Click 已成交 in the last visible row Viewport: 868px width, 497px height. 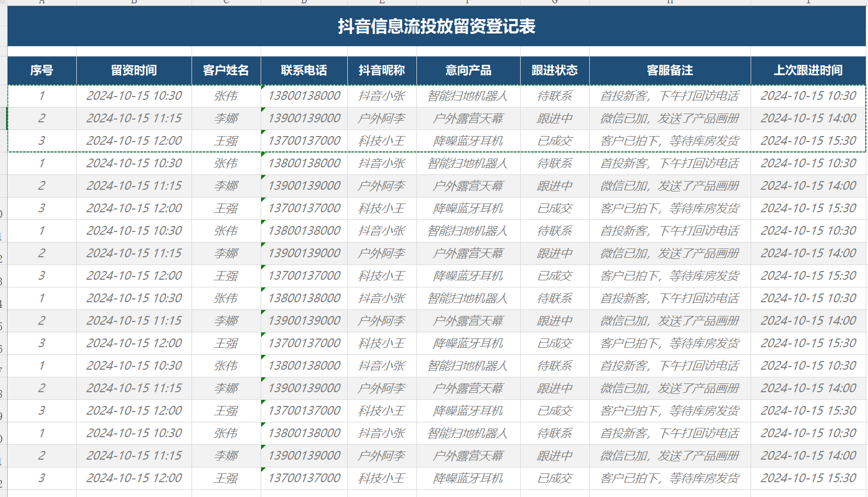pyautogui.click(x=555, y=478)
